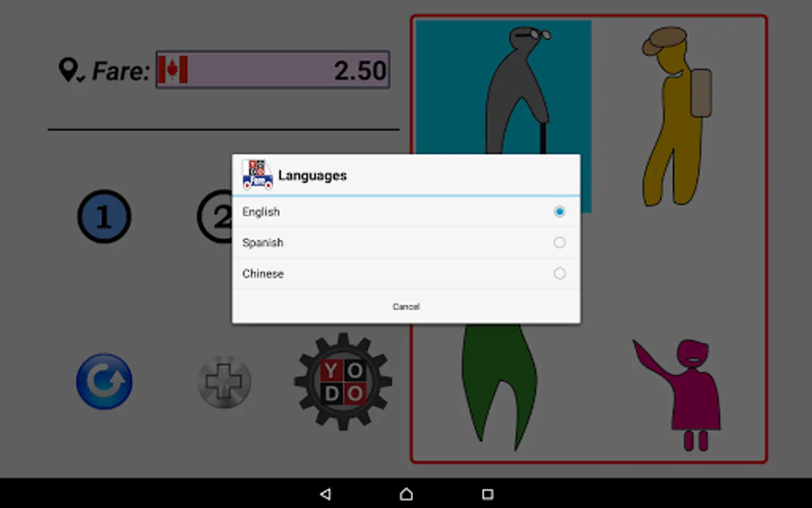This screenshot has height=508, width=812.
Task: Choose the Chinese language row
Action: [x=406, y=274]
